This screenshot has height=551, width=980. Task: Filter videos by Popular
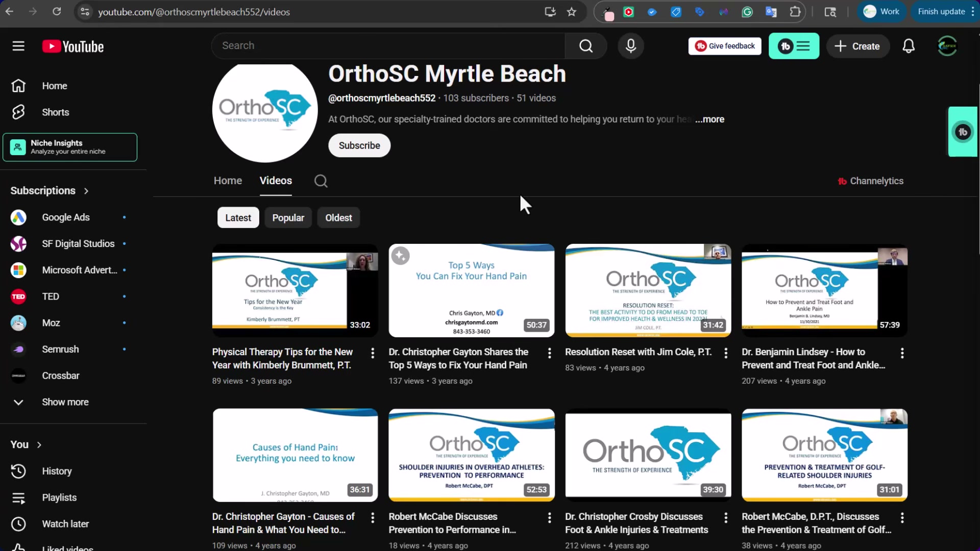288,218
